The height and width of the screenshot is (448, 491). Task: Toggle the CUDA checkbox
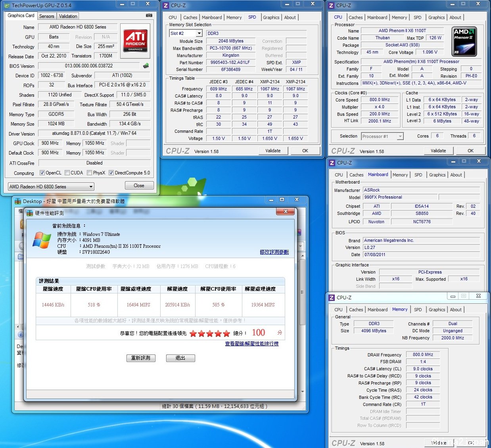coord(67,173)
